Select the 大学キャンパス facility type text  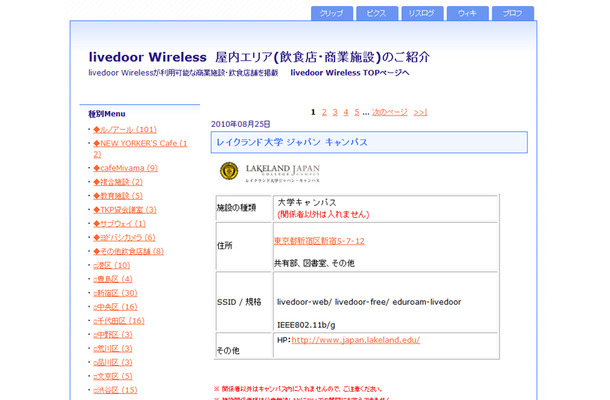click(307, 202)
